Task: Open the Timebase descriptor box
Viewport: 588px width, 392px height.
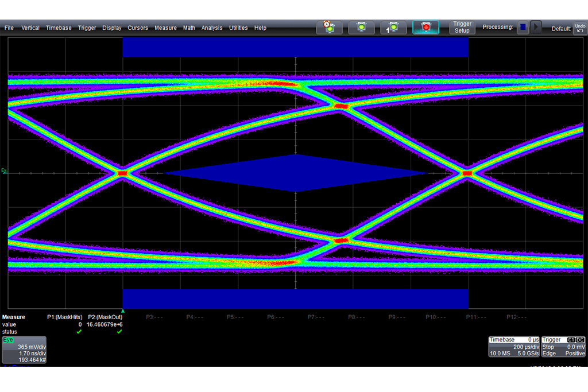Action: (514, 347)
